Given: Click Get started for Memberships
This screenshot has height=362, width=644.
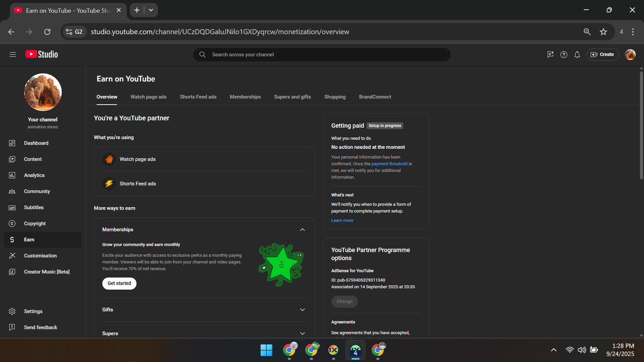Looking at the screenshot, I should pyautogui.click(x=119, y=284).
